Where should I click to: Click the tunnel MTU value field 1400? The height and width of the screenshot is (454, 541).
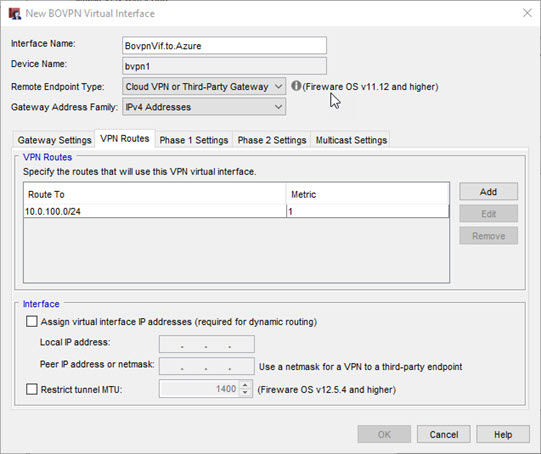(199, 389)
